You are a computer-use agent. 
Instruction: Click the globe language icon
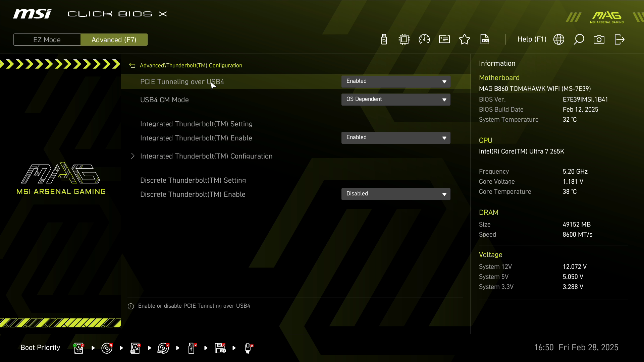coord(559,40)
